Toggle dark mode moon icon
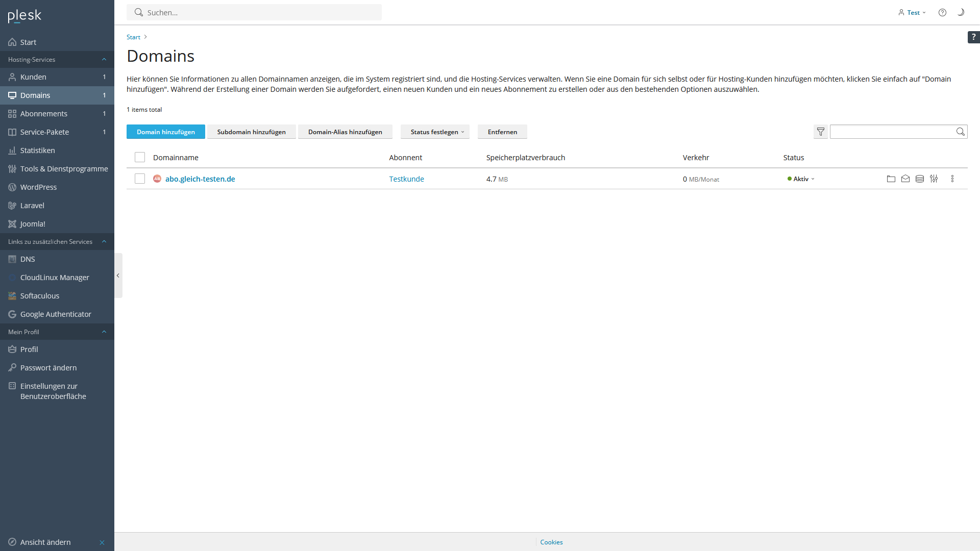Viewport: 980px width, 551px height. (961, 12)
